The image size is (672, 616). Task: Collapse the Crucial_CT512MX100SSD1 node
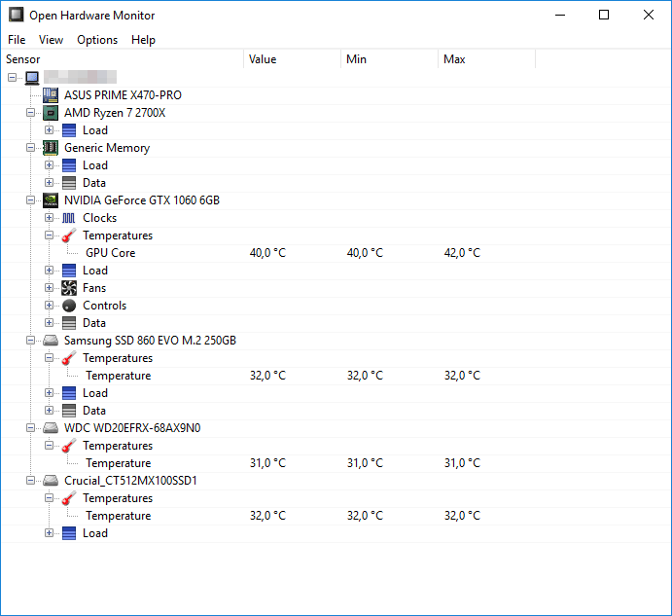coord(30,481)
